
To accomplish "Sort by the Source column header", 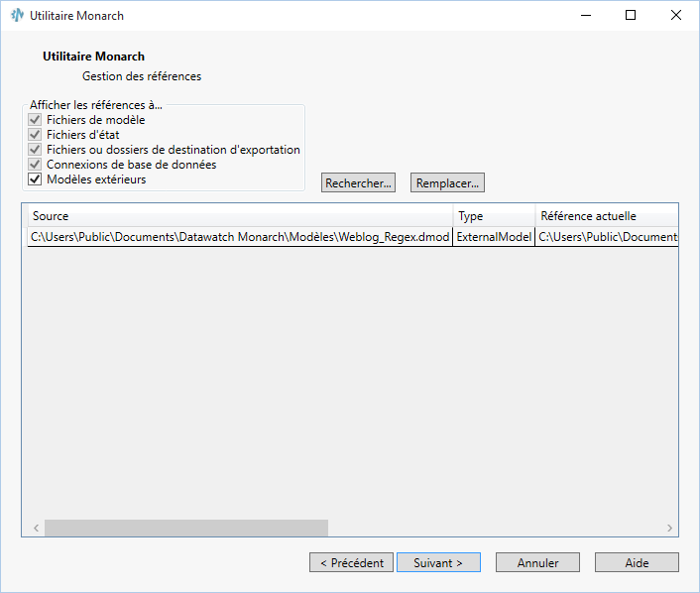I will [240, 216].
